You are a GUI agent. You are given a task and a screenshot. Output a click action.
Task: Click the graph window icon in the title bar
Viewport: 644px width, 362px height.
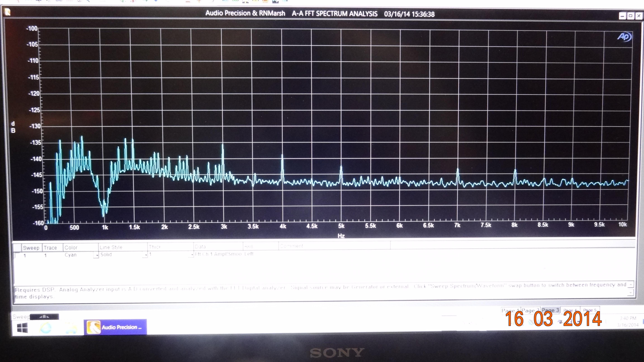(8, 12)
